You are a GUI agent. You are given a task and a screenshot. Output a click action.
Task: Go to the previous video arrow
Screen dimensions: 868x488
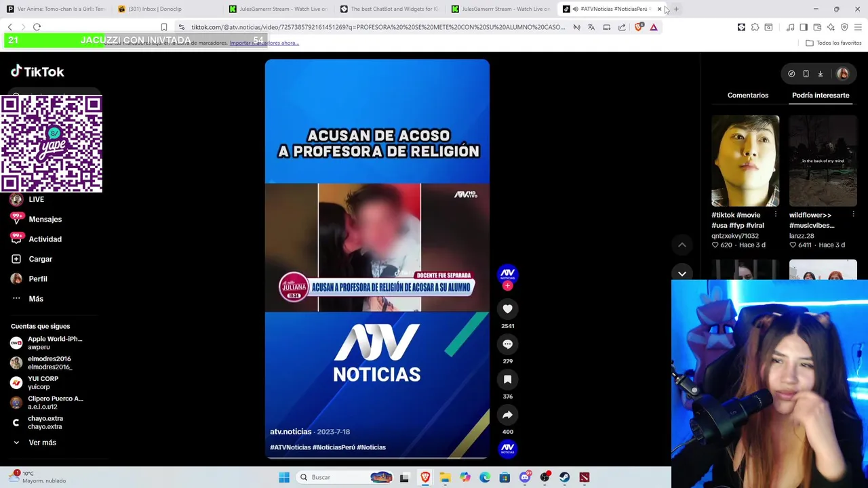pos(682,245)
